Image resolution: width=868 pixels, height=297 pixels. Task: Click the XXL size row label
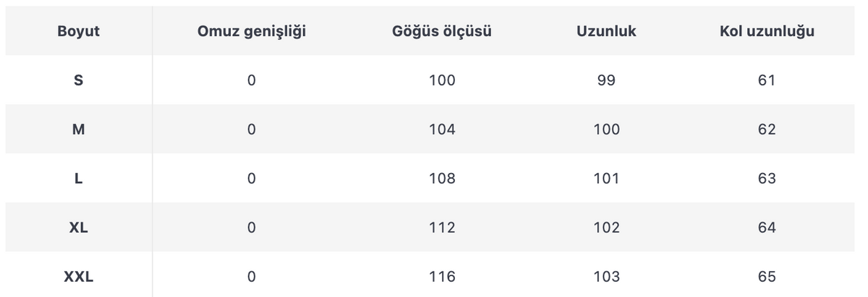point(78,277)
